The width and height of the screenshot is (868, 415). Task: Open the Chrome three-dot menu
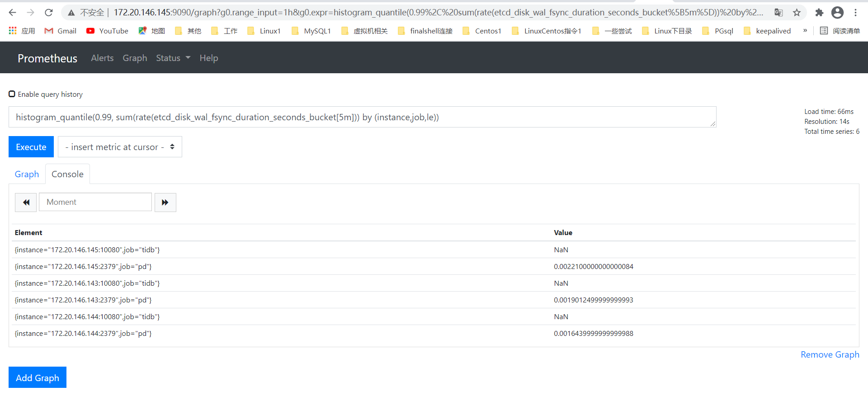point(856,13)
